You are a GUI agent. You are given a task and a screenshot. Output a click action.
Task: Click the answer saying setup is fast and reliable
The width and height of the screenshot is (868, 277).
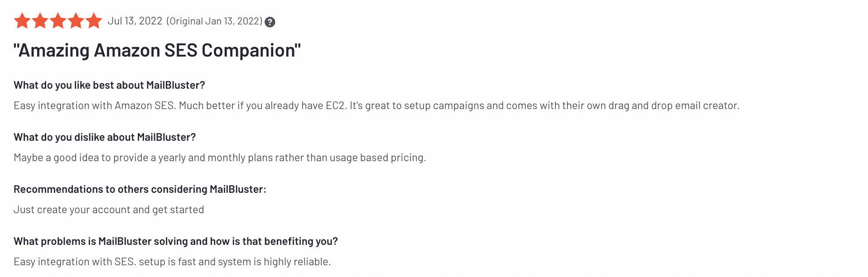[x=172, y=262]
